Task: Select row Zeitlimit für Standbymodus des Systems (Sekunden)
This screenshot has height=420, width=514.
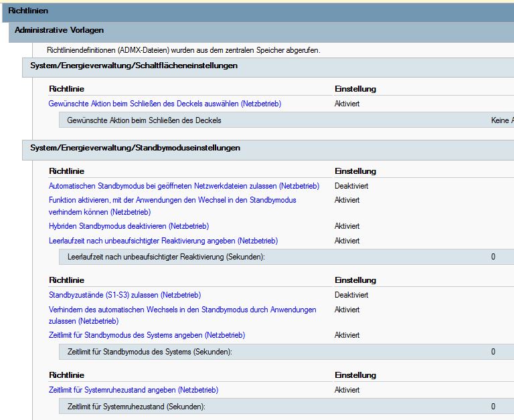Action: (x=286, y=352)
